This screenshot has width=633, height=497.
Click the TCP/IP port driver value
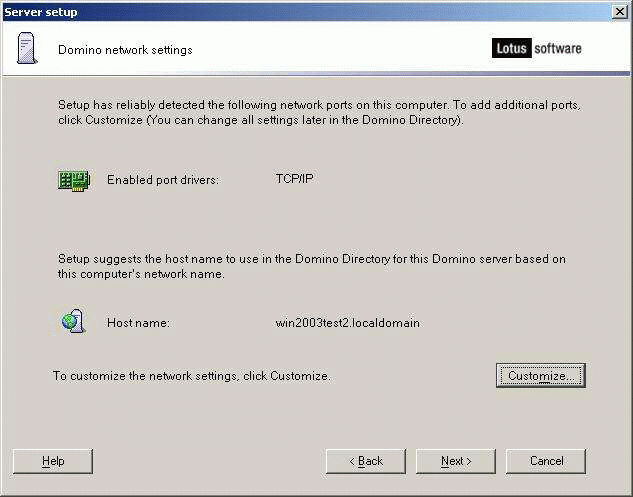point(294,179)
